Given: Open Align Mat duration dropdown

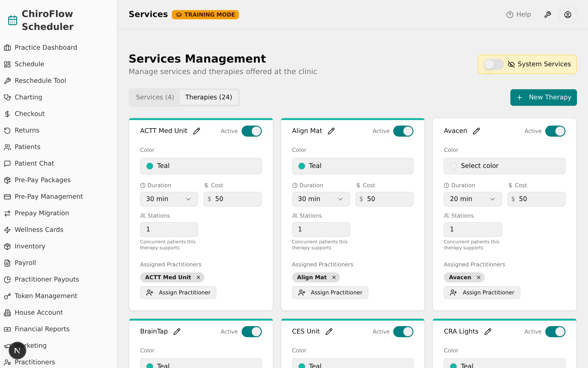Looking at the screenshot, I should pos(321,199).
